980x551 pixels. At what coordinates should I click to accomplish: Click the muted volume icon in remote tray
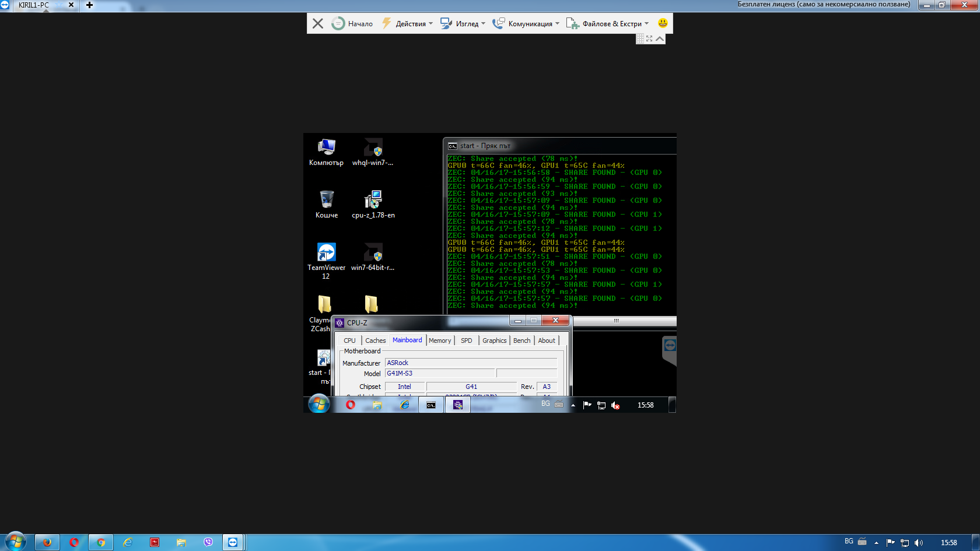pyautogui.click(x=615, y=405)
